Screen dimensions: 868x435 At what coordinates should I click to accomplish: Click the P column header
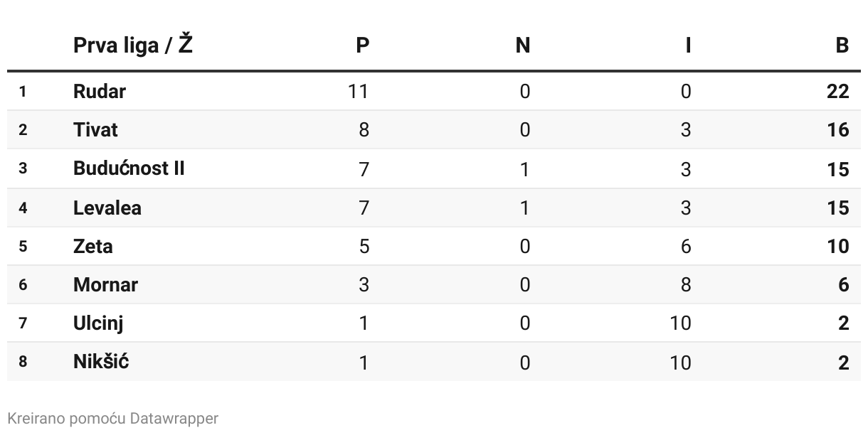click(x=363, y=45)
